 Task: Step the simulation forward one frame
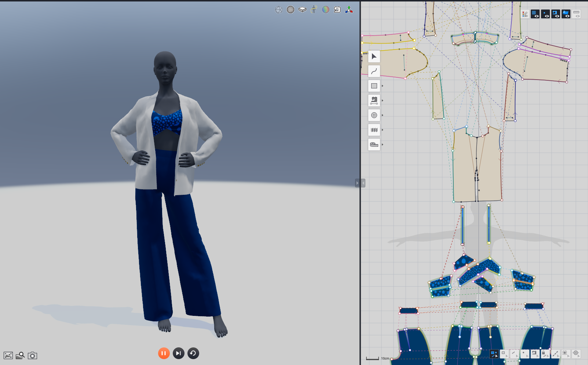point(179,353)
